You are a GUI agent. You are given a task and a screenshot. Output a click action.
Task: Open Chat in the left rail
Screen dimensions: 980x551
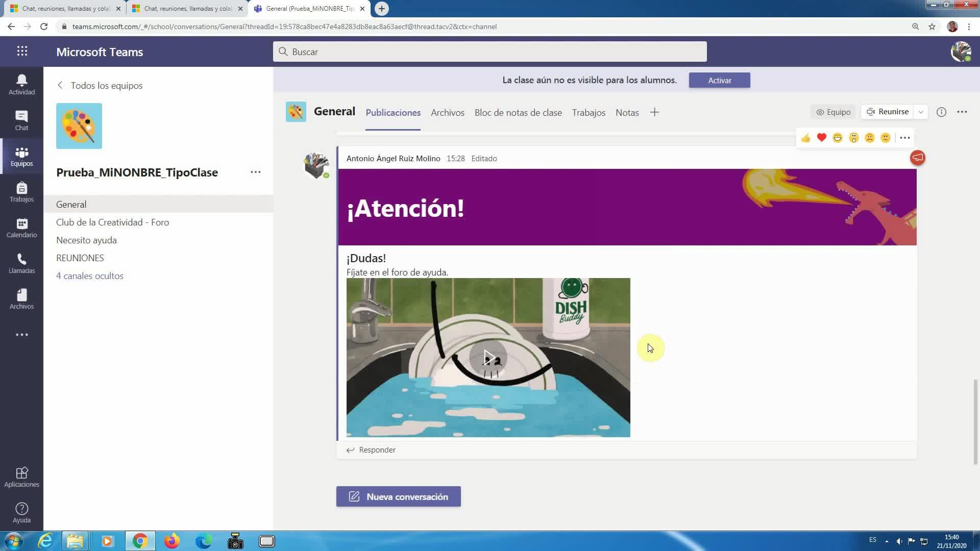(x=21, y=120)
